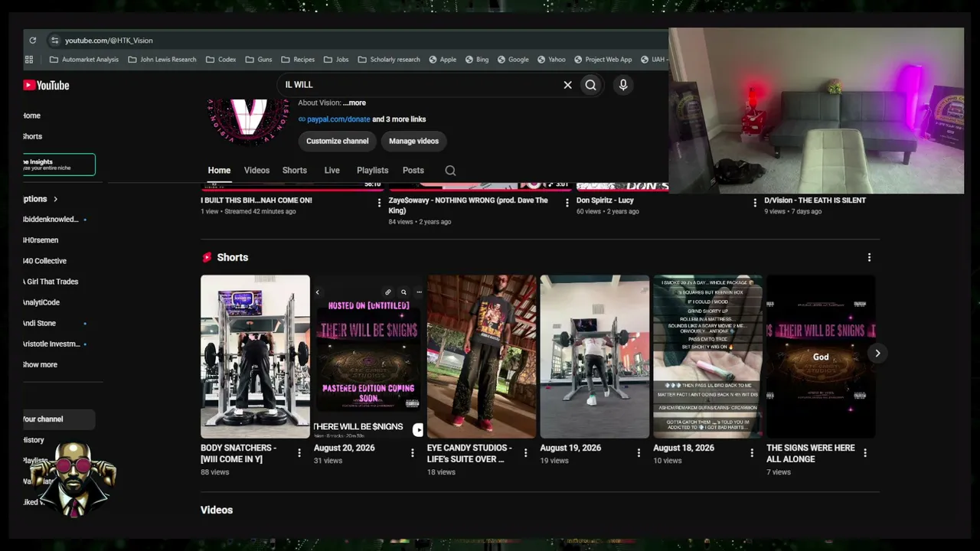Open the Google bookmark
Screen dimensions: 980x551
513,60
